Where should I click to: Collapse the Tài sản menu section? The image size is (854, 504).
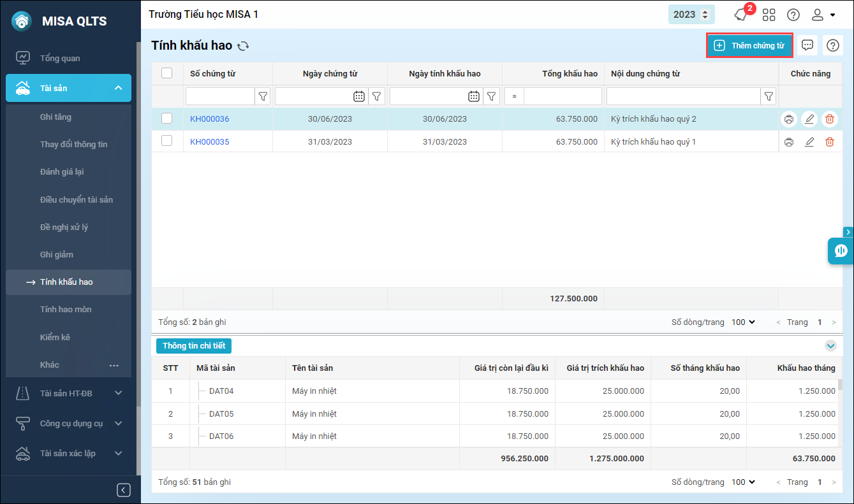[119, 88]
